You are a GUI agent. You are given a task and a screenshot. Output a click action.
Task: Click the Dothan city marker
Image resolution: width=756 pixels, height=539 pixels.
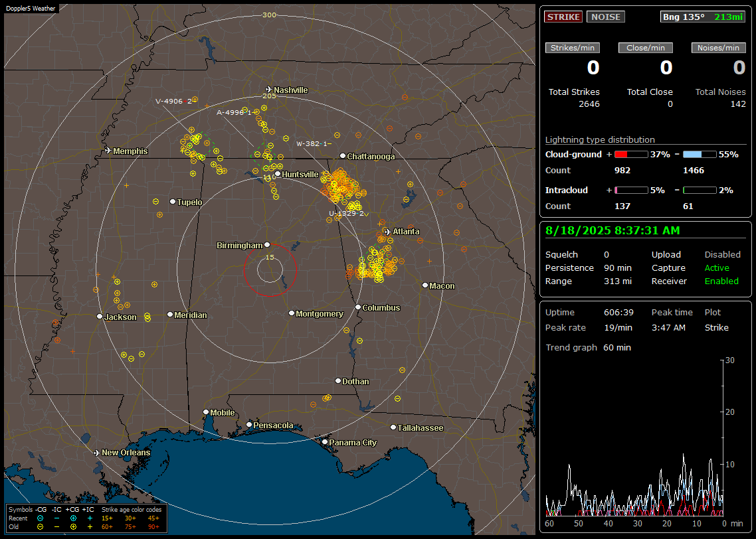(338, 380)
